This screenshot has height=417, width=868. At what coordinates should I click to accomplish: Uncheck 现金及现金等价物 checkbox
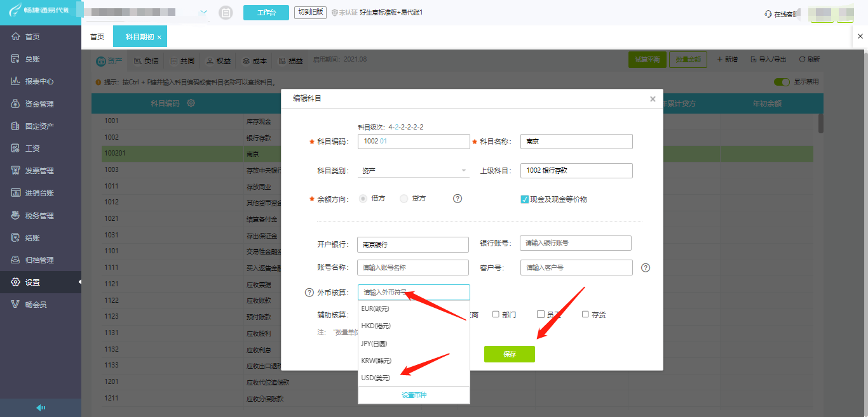click(x=525, y=199)
